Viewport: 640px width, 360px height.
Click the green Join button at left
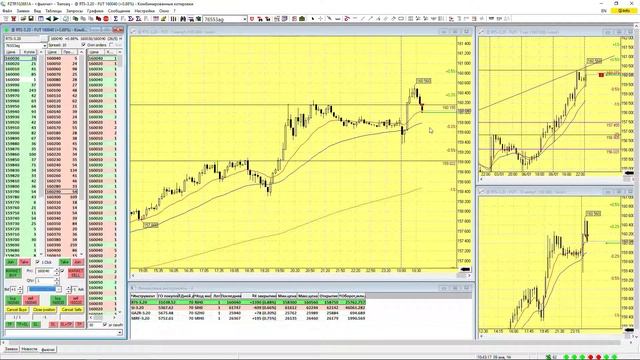pyautogui.click(x=11, y=262)
